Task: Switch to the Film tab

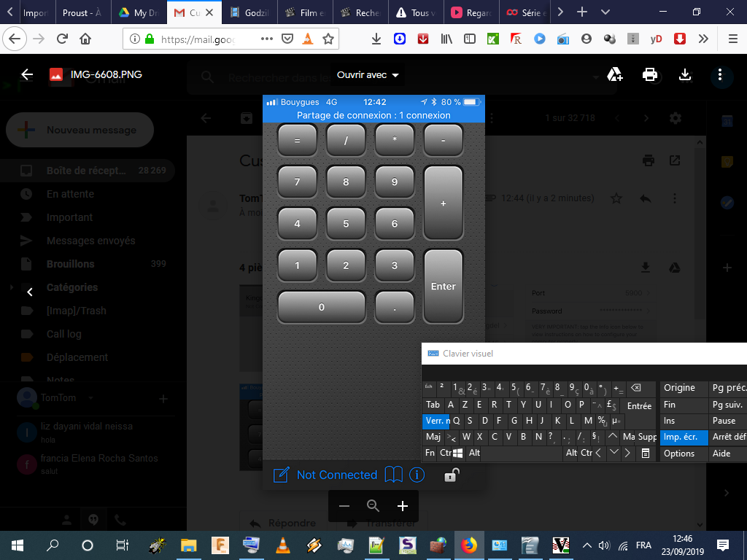Action: [305, 12]
